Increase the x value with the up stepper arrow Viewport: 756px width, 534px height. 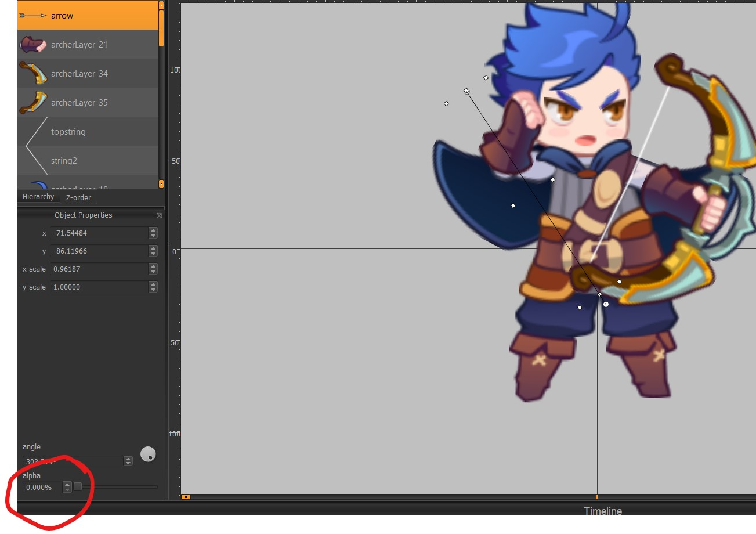tap(153, 230)
